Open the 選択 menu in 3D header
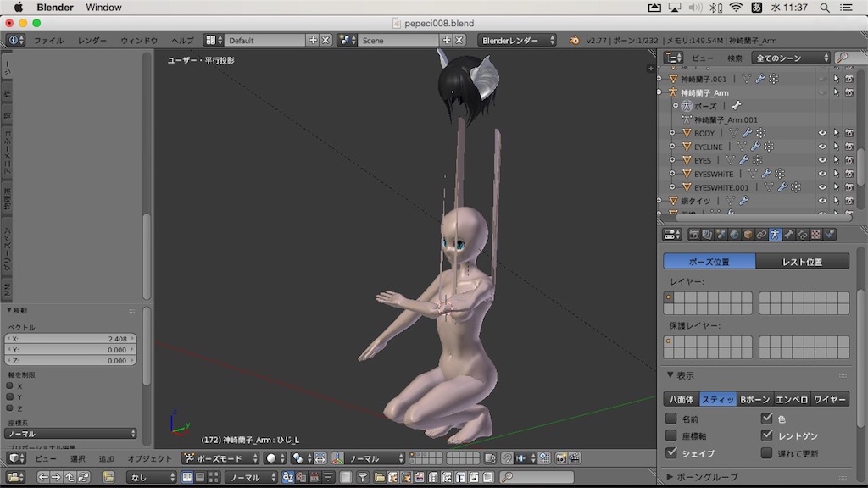The width and height of the screenshot is (868, 488). tap(77, 458)
